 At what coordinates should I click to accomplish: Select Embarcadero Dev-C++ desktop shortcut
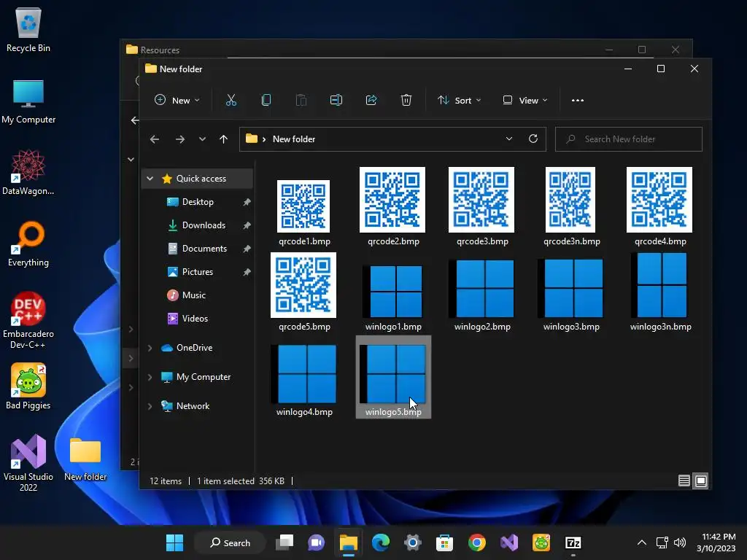coord(28,321)
